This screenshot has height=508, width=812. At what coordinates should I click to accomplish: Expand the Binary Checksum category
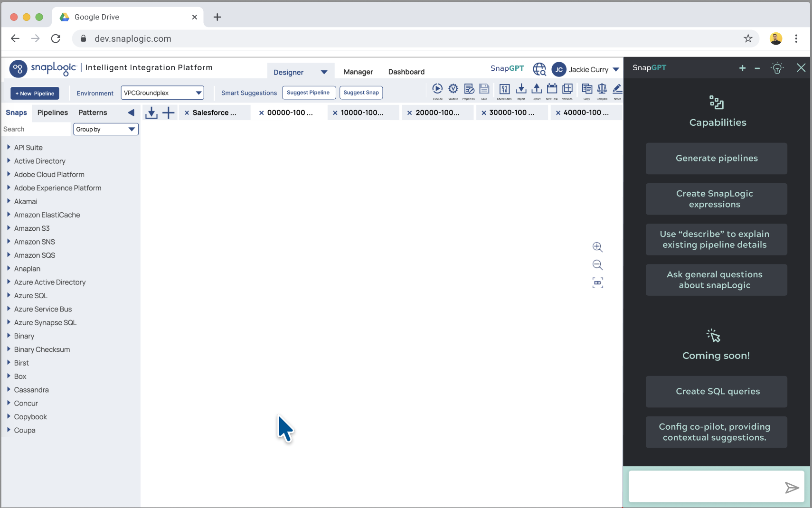(x=9, y=349)
